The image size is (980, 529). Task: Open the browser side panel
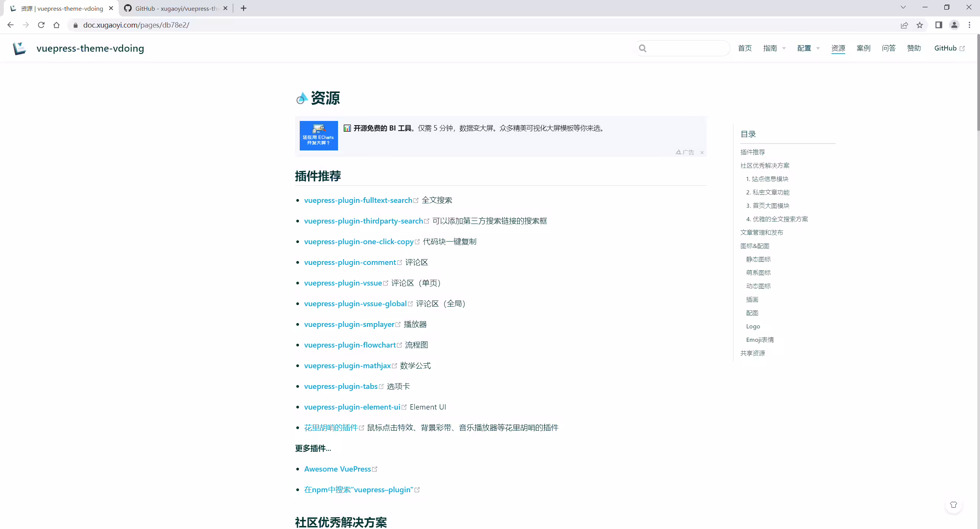click(x=939, y=25)
